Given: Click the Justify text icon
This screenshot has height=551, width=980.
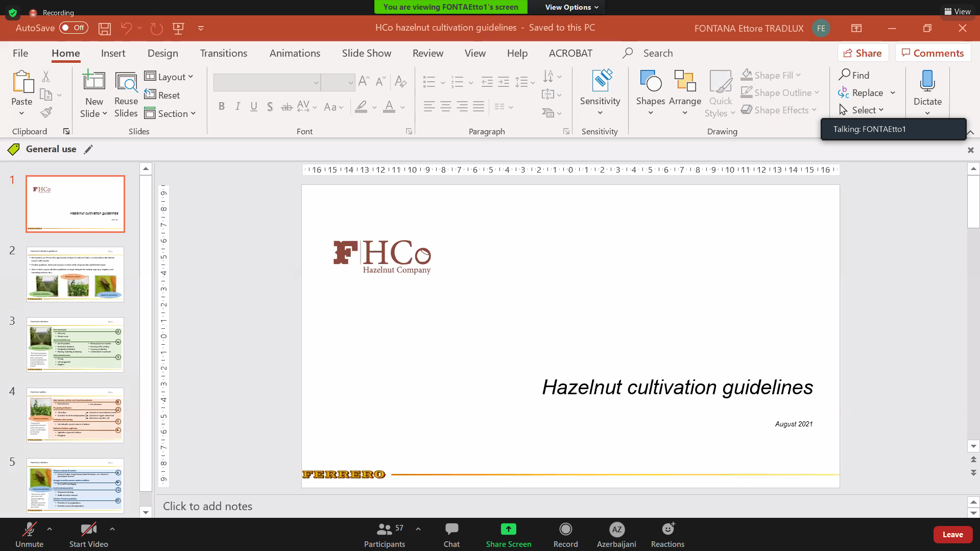Looking at the screenshot, I should tap(479, 106).
